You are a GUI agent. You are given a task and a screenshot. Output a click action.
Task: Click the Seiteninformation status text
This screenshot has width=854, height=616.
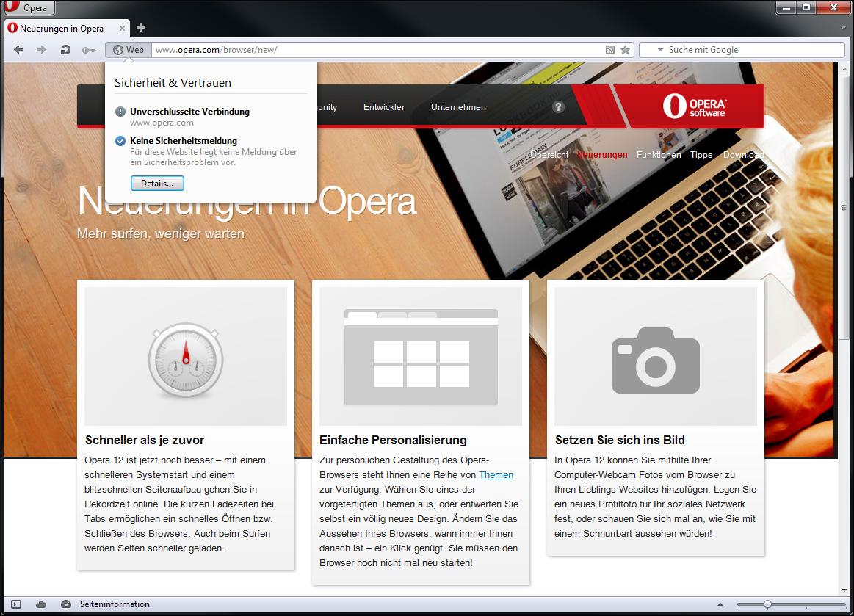(x=115, y=604)
